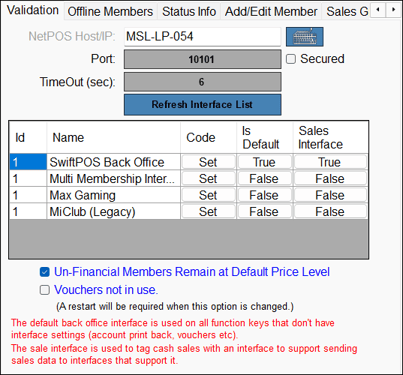
Task: Toggle Is Default for Multi Membership row
Action: click(264, 179)
